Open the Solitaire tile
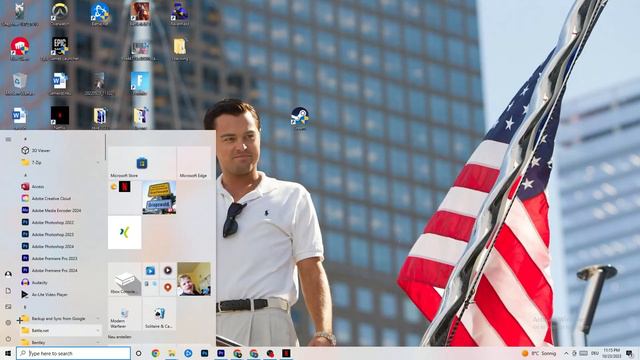This screenshot has height=360, width=640. point(159,313)
